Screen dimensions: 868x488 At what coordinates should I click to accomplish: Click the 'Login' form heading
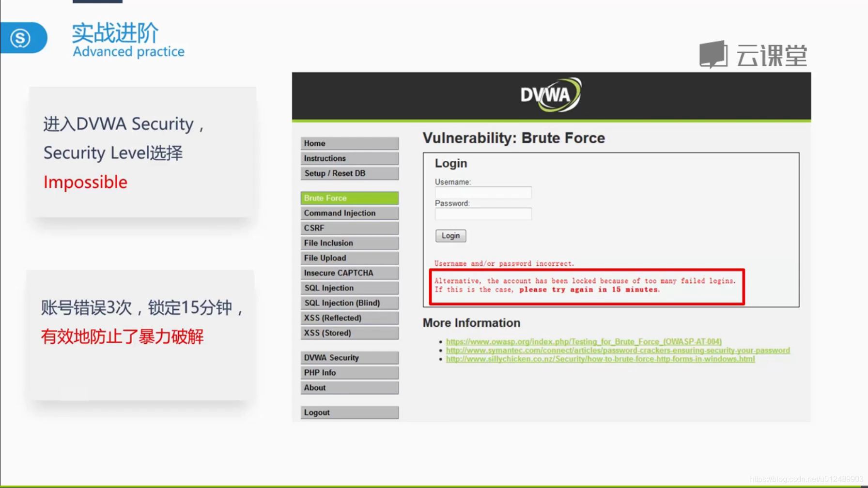point(451,163)
